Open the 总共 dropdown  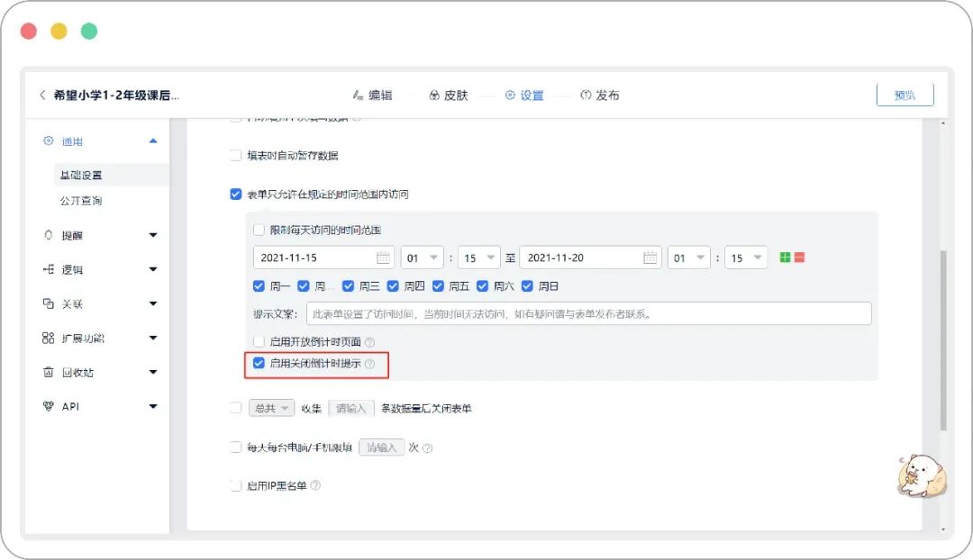(x=271, y=408)
